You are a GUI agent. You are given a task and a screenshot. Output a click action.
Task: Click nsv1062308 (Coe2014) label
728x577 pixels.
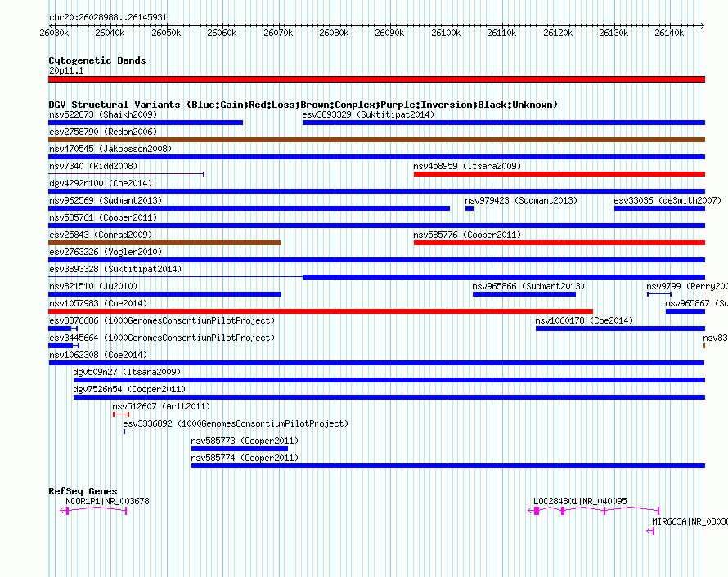pos(98,355)
